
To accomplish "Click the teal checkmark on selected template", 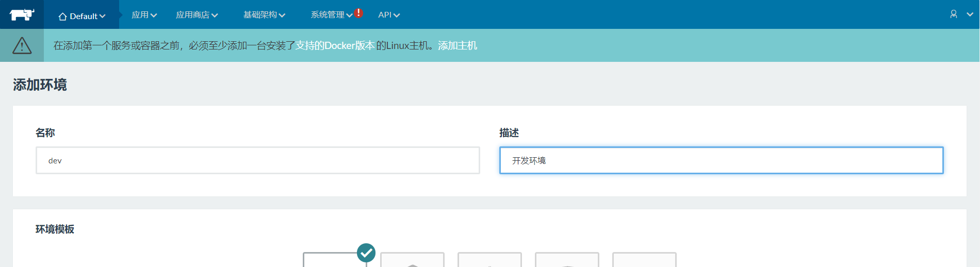I will [366, 253].
